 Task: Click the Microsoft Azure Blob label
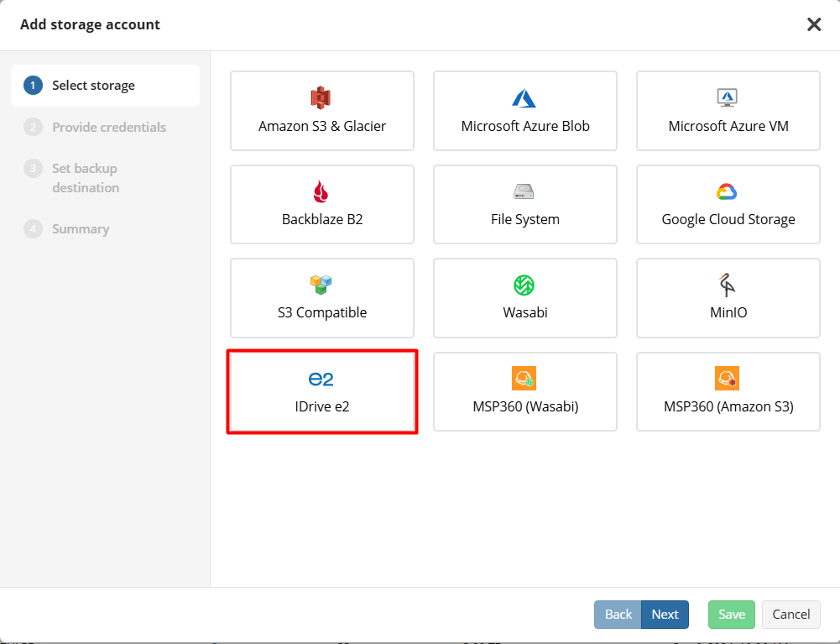[525, 126]
